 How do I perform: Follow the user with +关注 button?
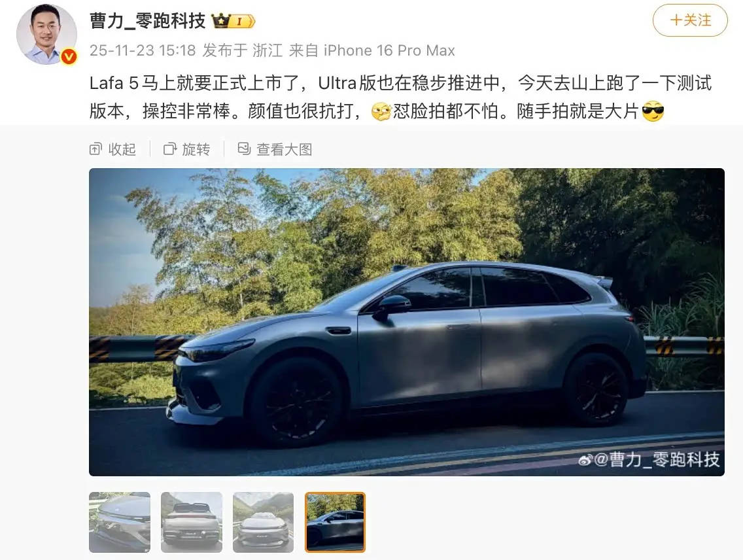click(x=690, y=20)
